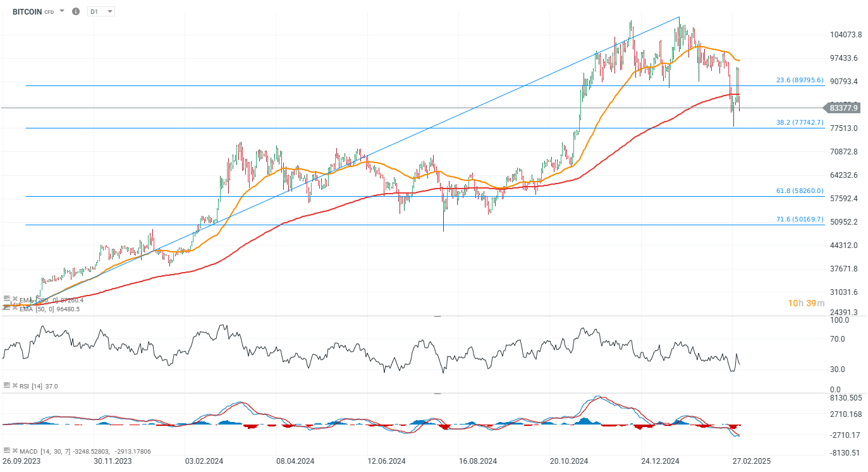Remove the MACD indicator
The image size is (868, 472).
(x=14, y=450)
